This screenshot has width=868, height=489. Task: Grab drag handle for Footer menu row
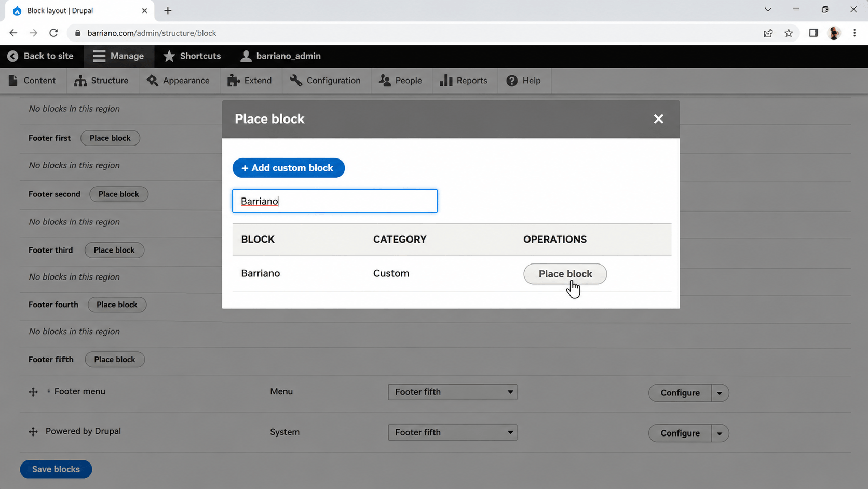click(x=33, y=392)
